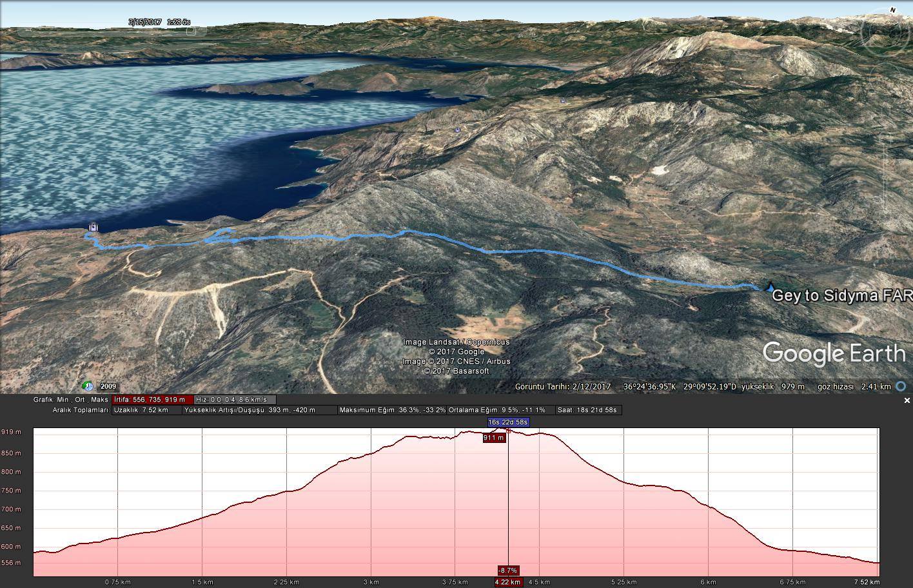Click the historical imagery clock icon
913x588 pixels.
88,386
